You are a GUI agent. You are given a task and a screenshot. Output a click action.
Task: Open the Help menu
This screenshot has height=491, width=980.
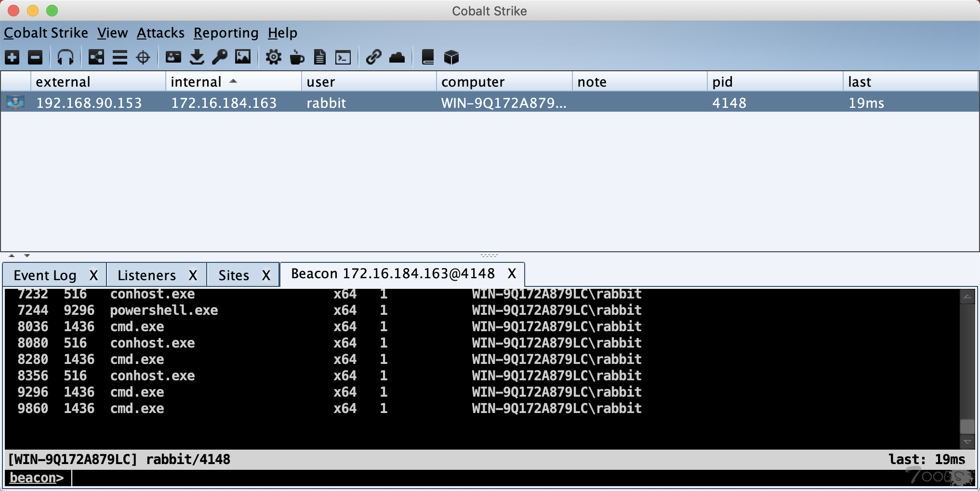coord(282,33)
